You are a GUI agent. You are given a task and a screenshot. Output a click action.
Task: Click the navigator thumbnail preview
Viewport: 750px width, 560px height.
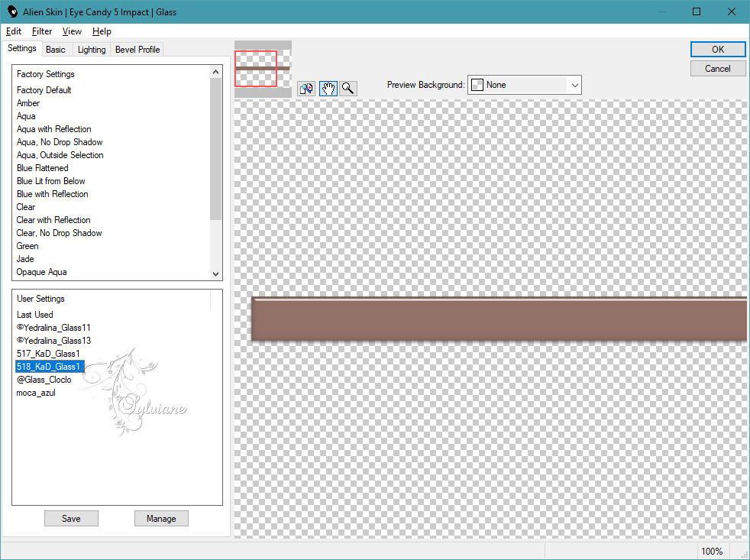tap(263, 69)
